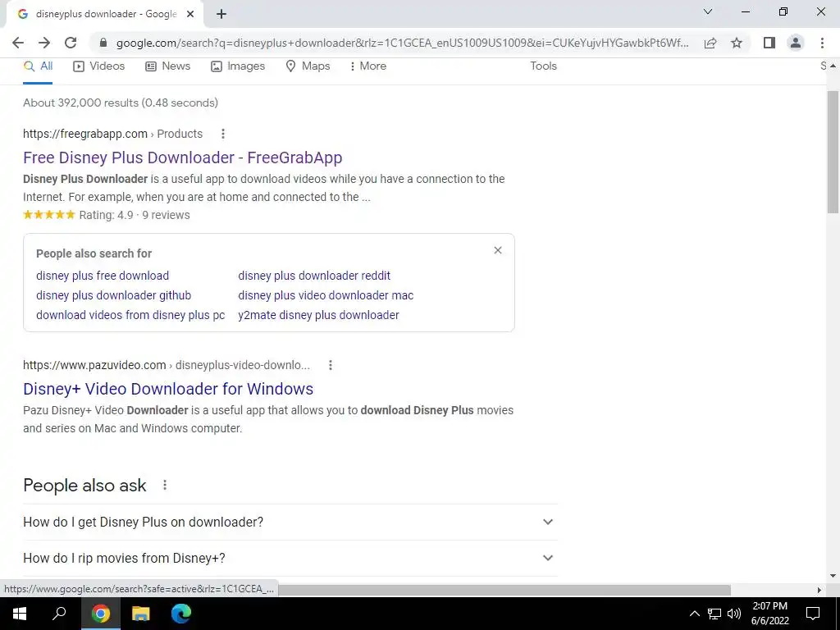Image resolution: width=840 pixels, height=630 pixels.
Task: Open Chrome three-dot menu
Action: tap(822, 43)
